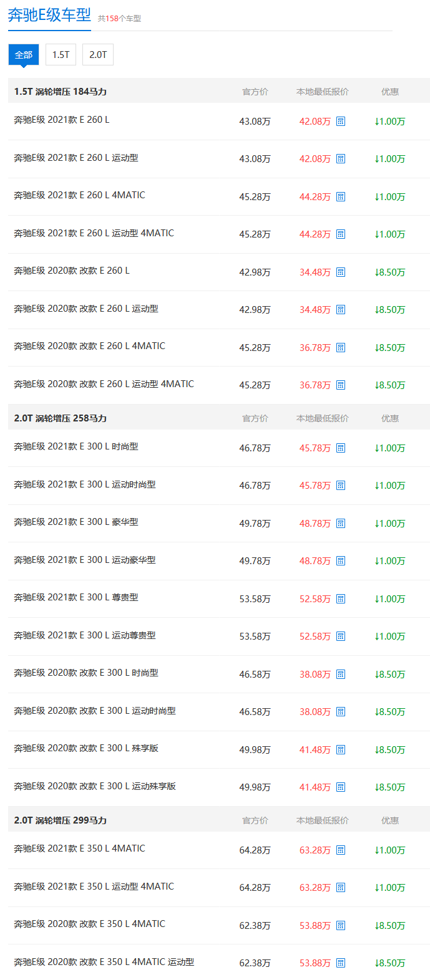Open calculator icon for 2020款 改款 E 300 L 殊享版
The image size is (430, 980).
click(341, 750)
